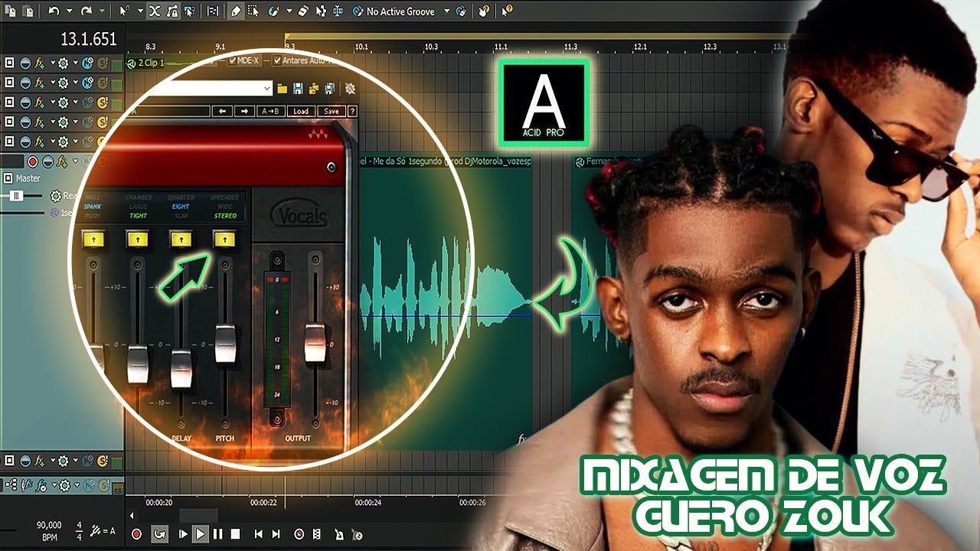Click the Output fader handle
Image resolution: width=980 pixels, height=551 pixels.
[x=315, y=343]
